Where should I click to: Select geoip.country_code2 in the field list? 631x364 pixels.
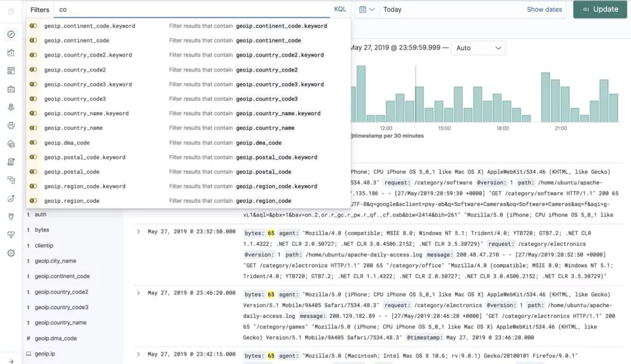(61, 292)
